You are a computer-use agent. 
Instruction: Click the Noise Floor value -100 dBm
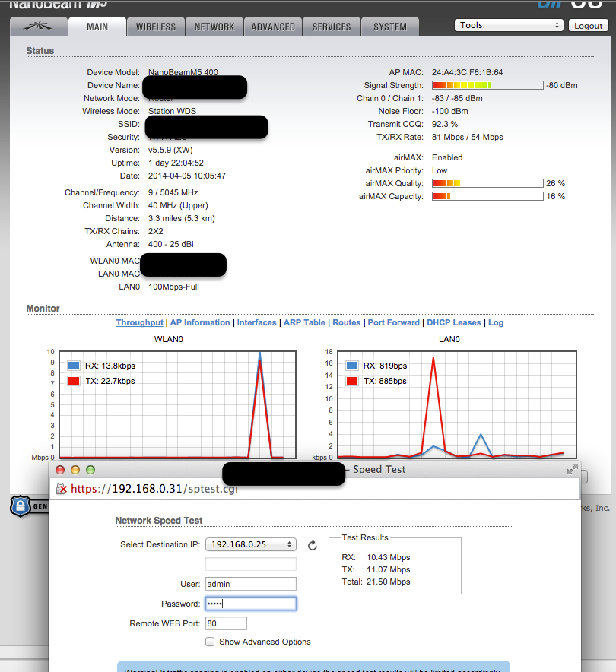click(449, 112)
